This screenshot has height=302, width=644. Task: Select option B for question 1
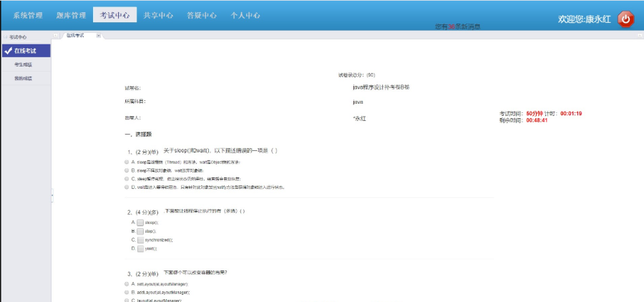(x=127, y=170)
